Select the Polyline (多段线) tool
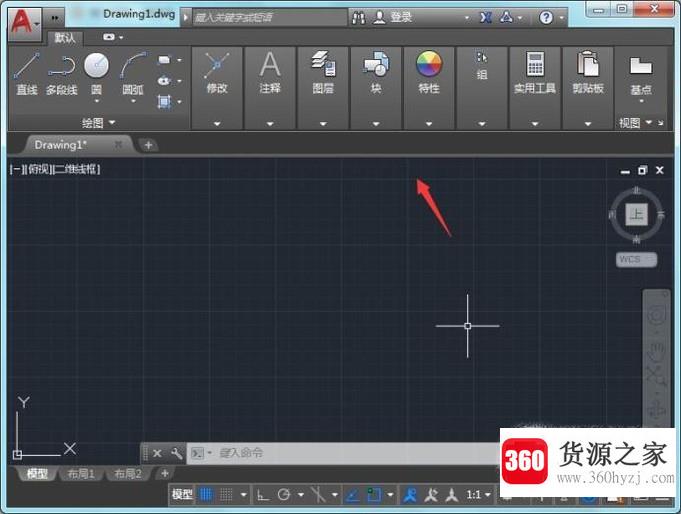The height and width of the screenshot is (514, 681). click(x=62, y=74)
